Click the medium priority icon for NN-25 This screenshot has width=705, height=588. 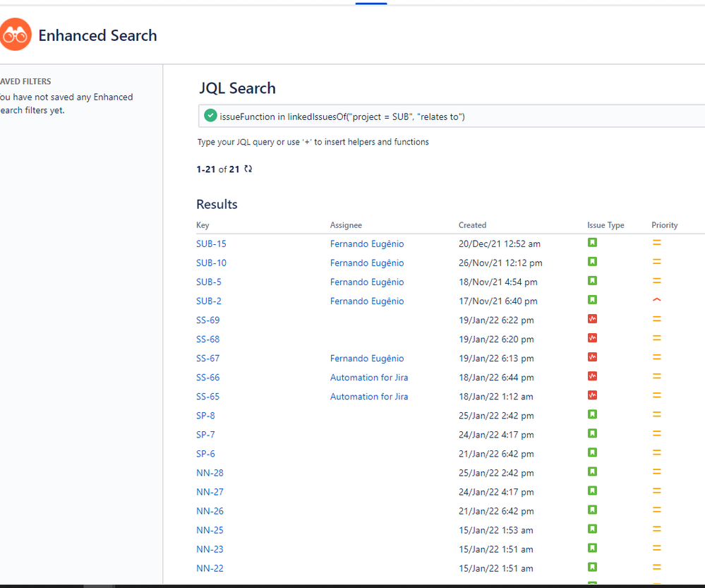pyautogui.click(x=657, y=529)
